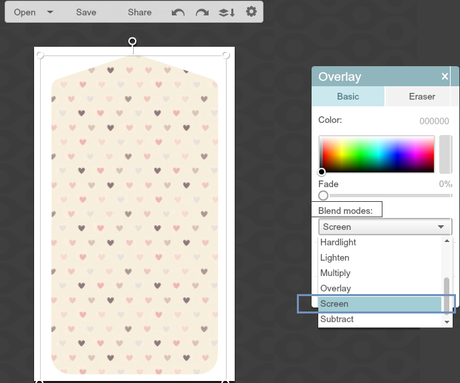This screenshot has width=460, height=383.
Task: Switch to the Eraser tab
Action: (x=422, y=97)
